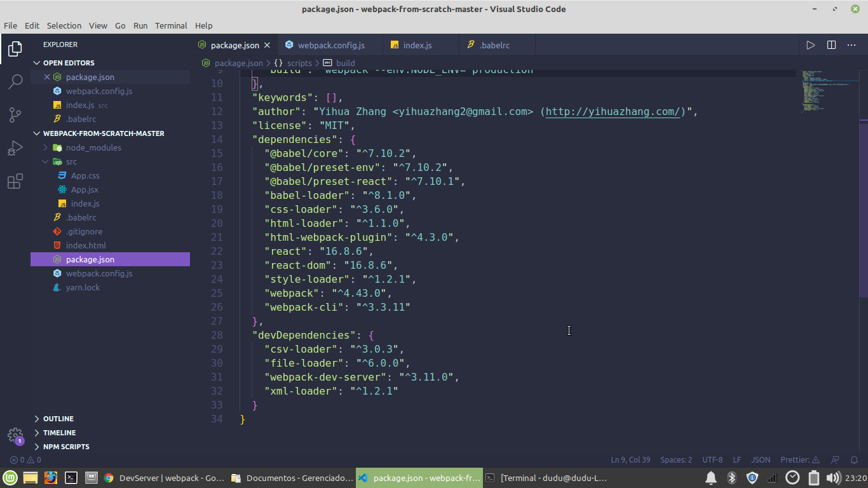Open the Go menu
Viewport: 868px width, 488px height.
(x=120, y=25)
